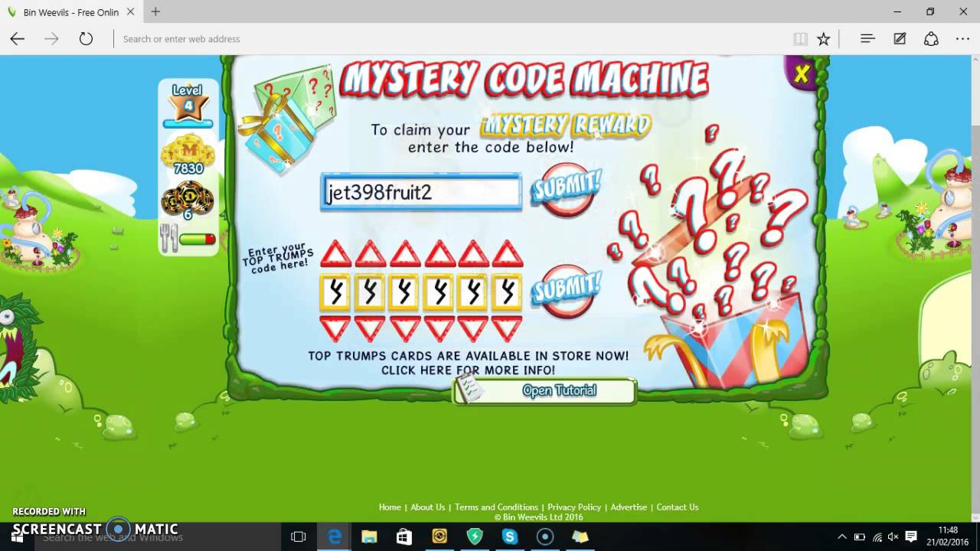Click Top Trumps cards more info text

coord(469,363)
